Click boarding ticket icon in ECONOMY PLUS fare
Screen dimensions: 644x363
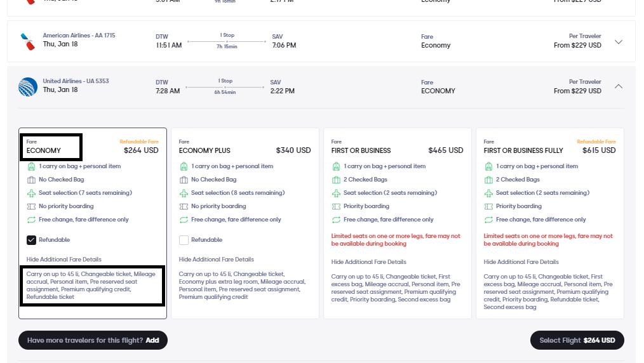[x=184, y=206]
